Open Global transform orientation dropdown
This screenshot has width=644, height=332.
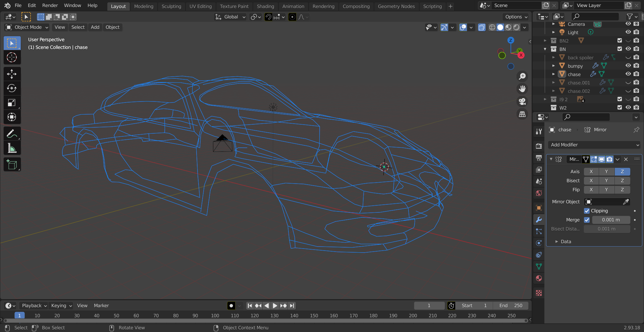click(230, 17)
